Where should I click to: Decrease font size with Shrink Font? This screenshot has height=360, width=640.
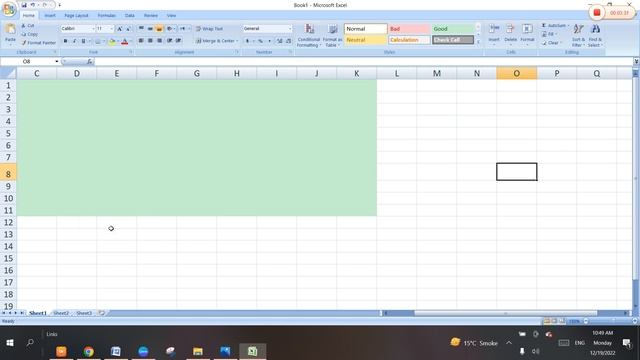tap(128, 29)
